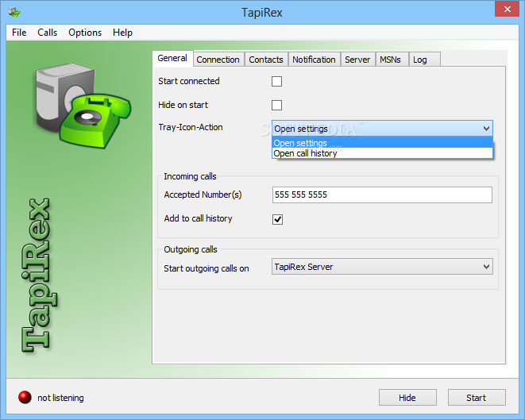This screenshot has width=525, height=420.
Task: Select the General tab
Action: tap(172, 58)
